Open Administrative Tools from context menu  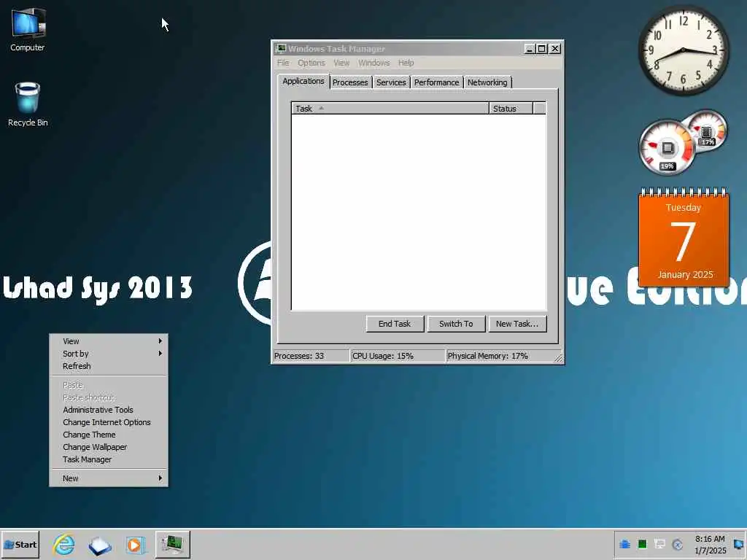click(x=109, y=410)
